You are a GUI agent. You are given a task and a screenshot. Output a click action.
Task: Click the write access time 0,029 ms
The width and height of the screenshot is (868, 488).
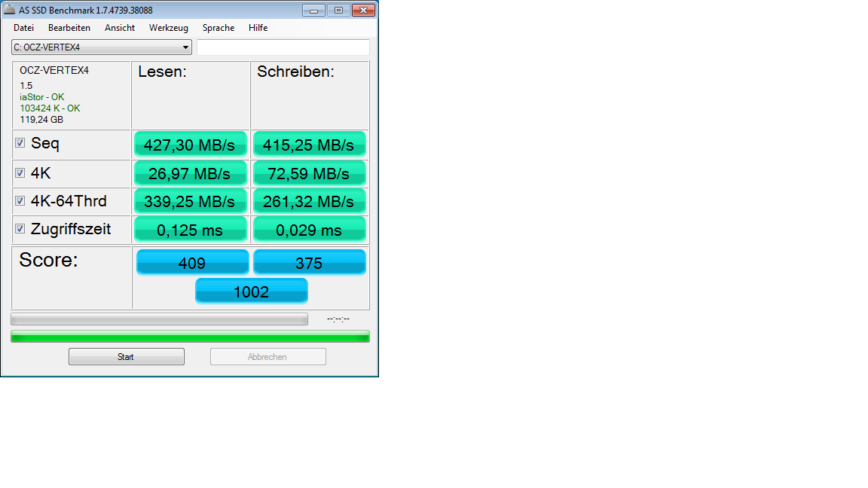point(309,230)
